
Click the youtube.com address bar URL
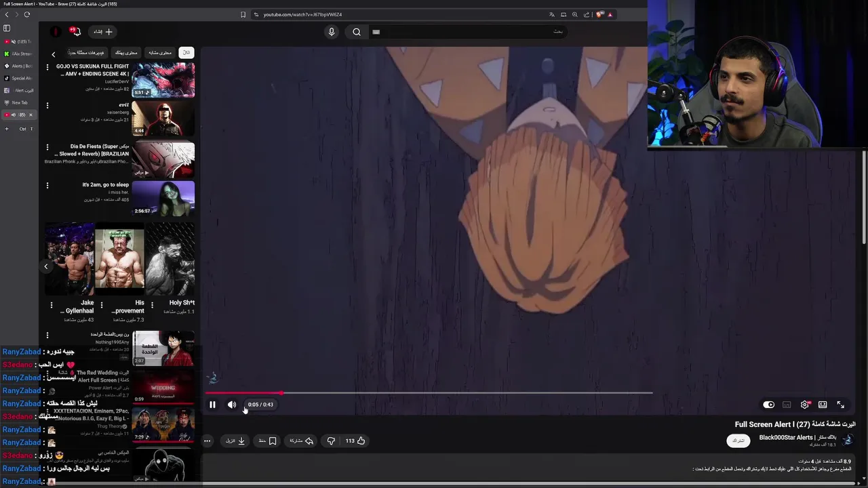(302, 14)
